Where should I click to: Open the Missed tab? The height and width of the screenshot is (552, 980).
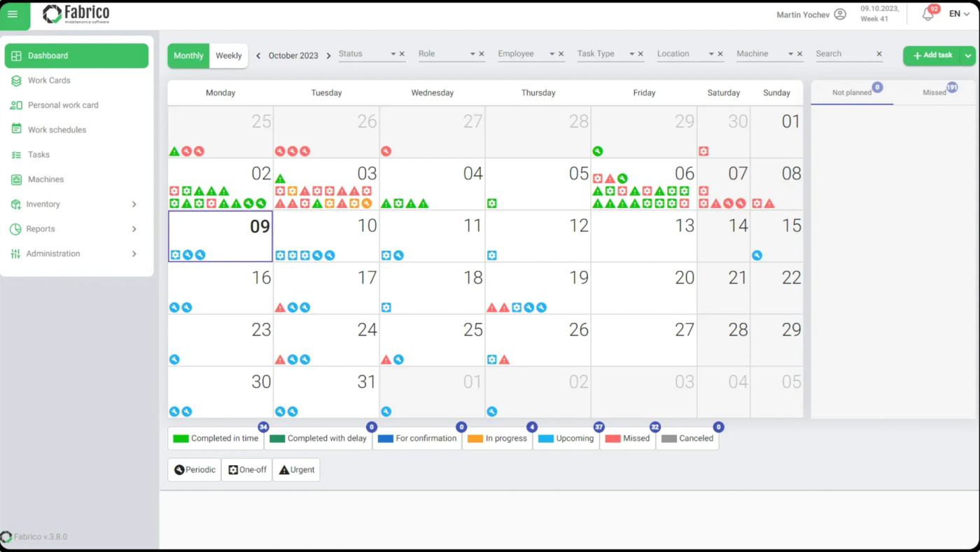(934, 92)
